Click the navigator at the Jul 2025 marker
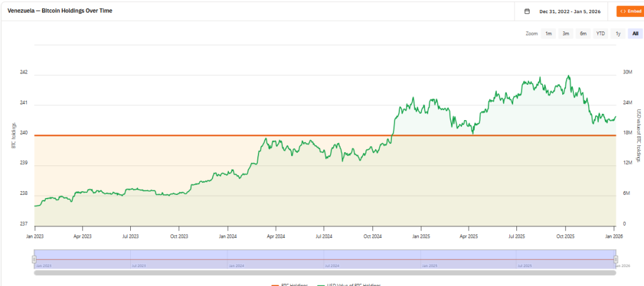 click(516, 260)
